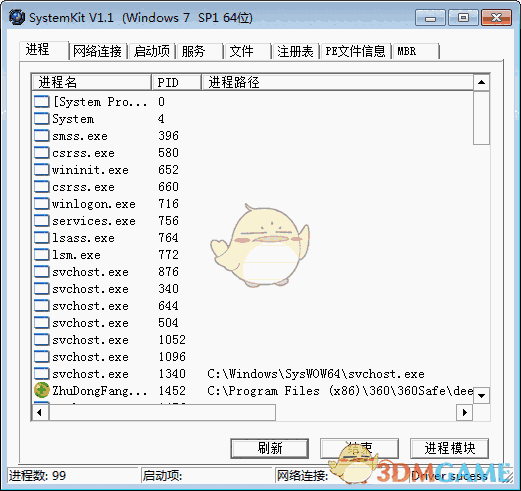This screenshot has height=491, width=521.
Task: Open 进程模块 process modules button
Action: pyautogui.click(x=449, y=448)
